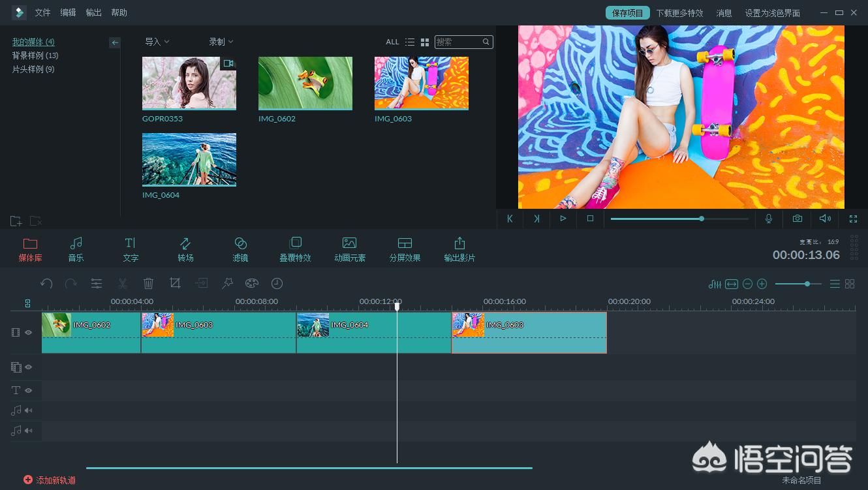
Task: Expand the 导入 import dropdown
Action: coord(157,42)
